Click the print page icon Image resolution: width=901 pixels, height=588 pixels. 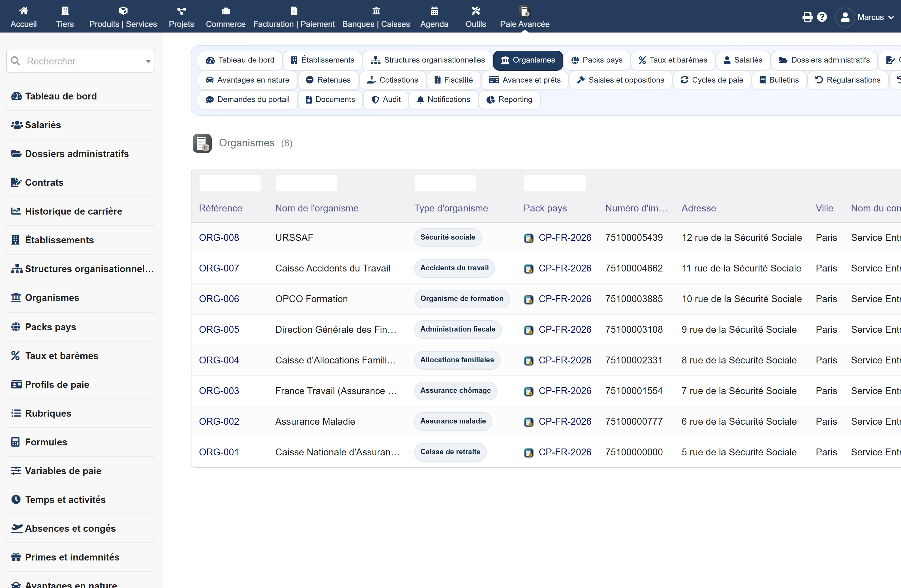click(807, 17)
